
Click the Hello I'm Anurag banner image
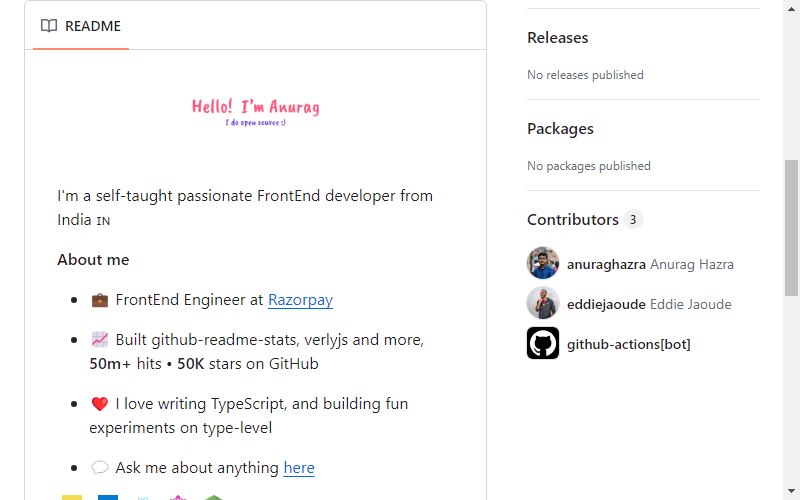[x=256, y=112]
